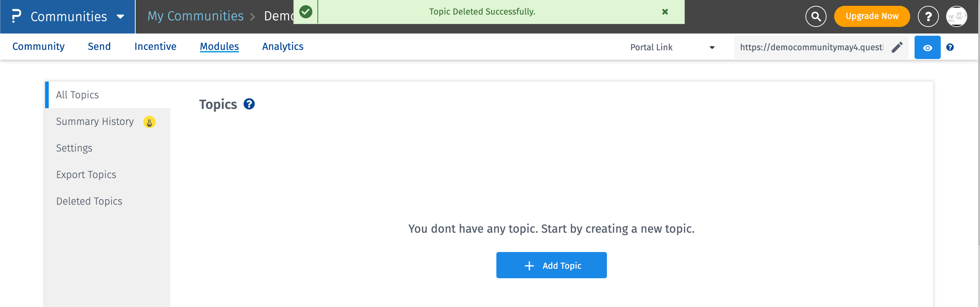Open the search magnifier icon
Image resolution: width=980 pixels, height=307 pixels.
click(816, 16)
